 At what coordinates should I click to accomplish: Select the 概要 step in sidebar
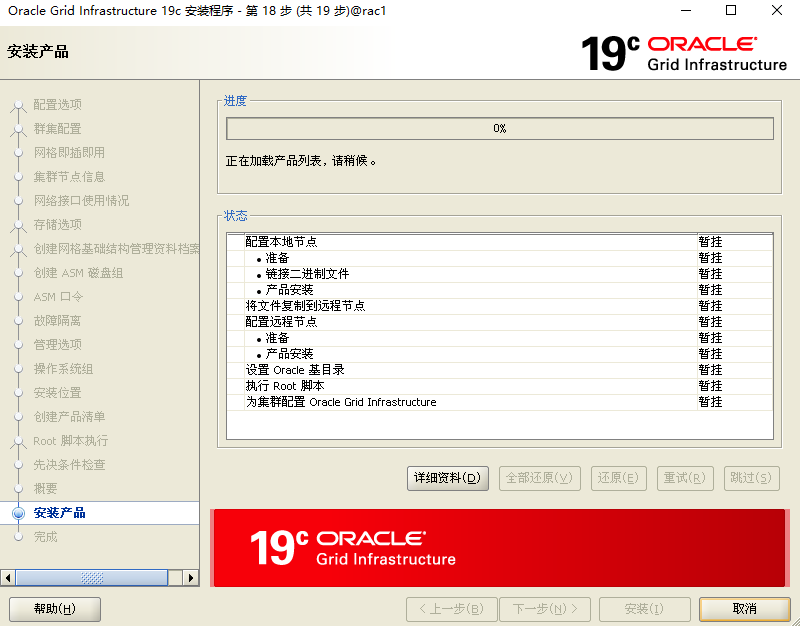[46, 489]
